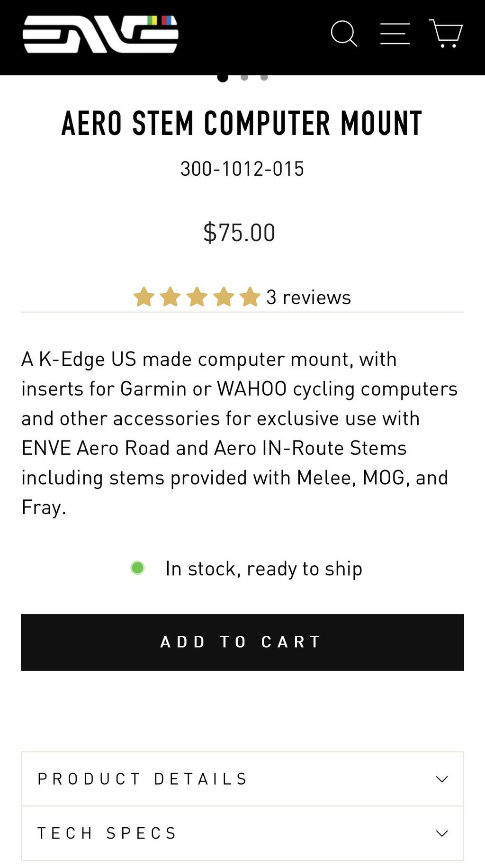This screenshot has width=485, height=868.
Task: Select the first image carousel dot
Action: point(223,77)
